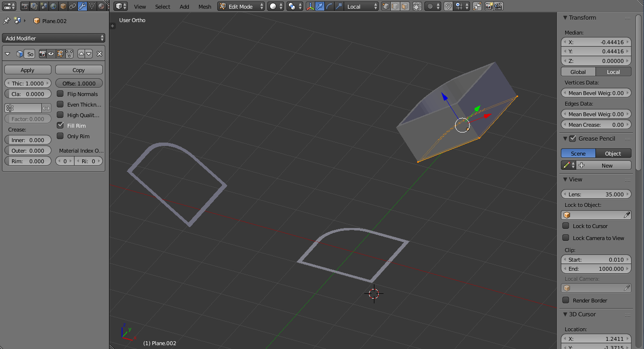This screenshot has height=349, width=644.
Task: Switch median transform to Global
Action: pos(578,72)
